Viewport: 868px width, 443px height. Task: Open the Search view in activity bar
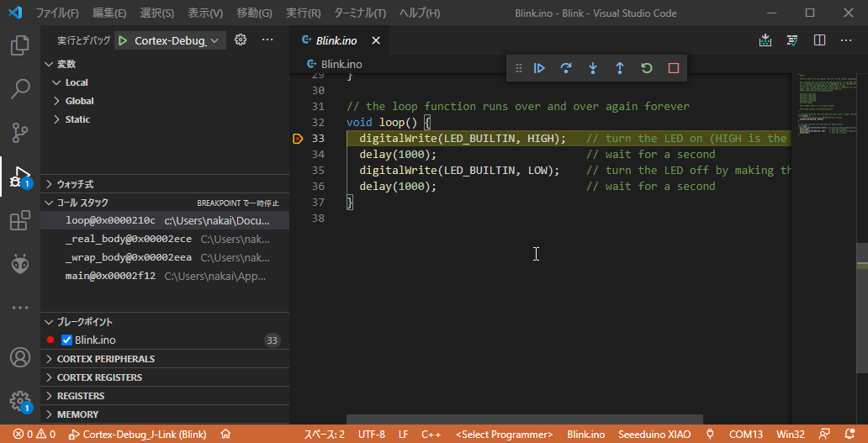point(20,89)
